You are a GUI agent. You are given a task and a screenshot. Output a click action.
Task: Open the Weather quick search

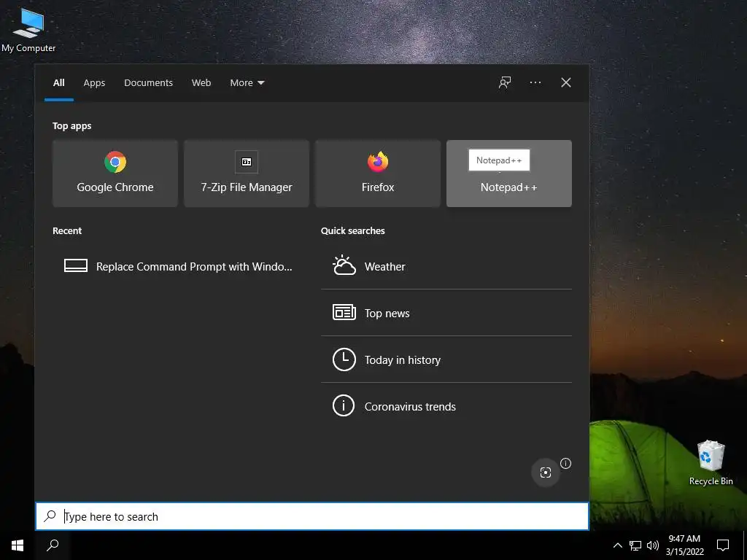click(x=446, y=266)
